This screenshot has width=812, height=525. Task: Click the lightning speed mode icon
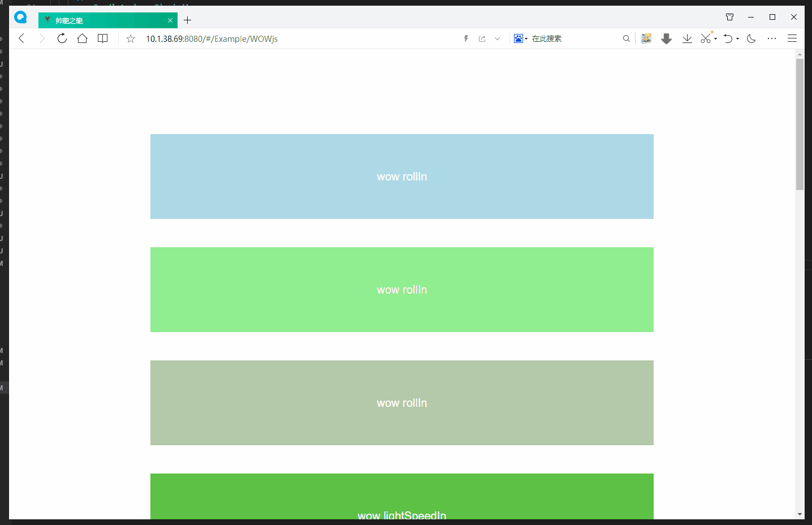[466, 38]
